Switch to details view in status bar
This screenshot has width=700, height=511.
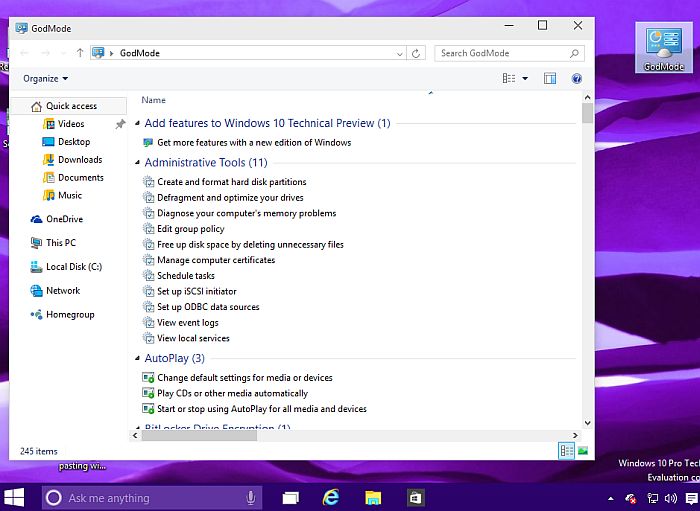pyautogui.click(x=567, y=451)
